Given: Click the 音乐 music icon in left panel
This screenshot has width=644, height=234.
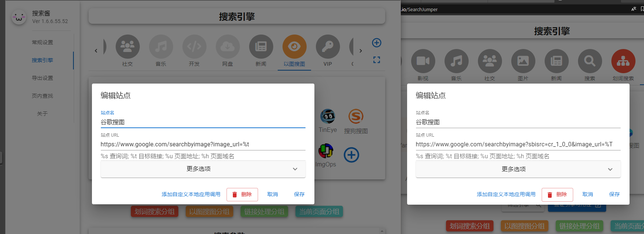Looking at the screenshot, I should coord(161,47).
